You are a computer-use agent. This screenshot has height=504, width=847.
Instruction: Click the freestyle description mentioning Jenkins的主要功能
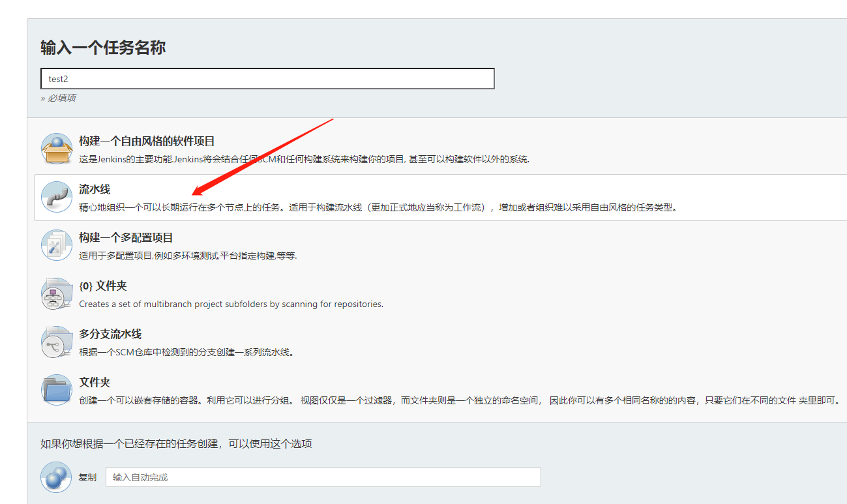[304, 160]
